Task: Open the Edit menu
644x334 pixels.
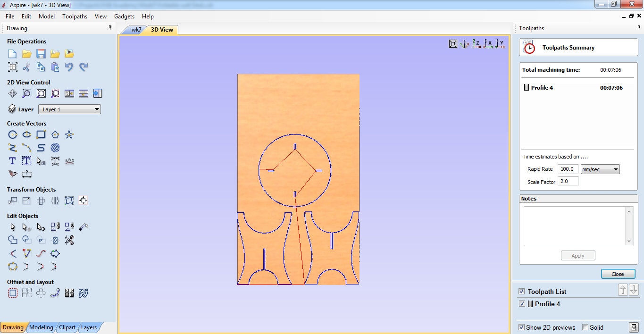Action: (26, 17)
